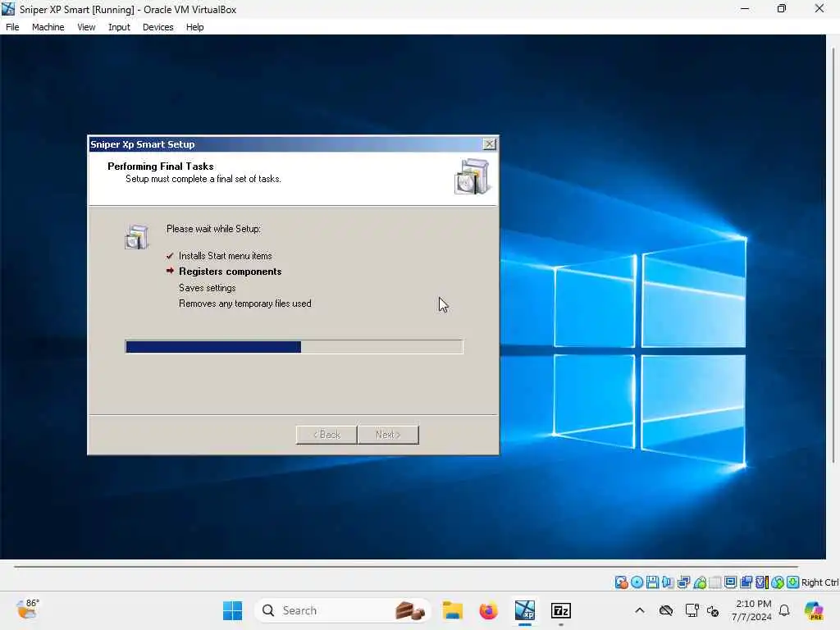
Task: Open the clock showing 2:10 PM
Action: click(752, 610)
